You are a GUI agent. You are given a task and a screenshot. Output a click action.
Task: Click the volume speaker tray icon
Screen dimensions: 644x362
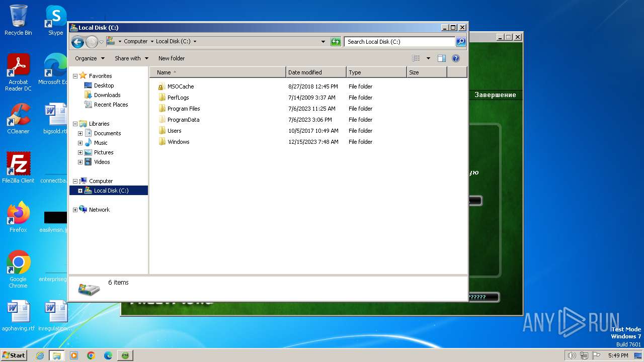572,355
